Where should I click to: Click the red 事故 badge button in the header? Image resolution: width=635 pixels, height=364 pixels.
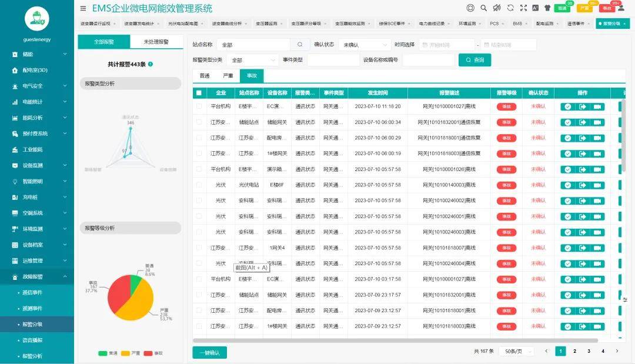607,8
